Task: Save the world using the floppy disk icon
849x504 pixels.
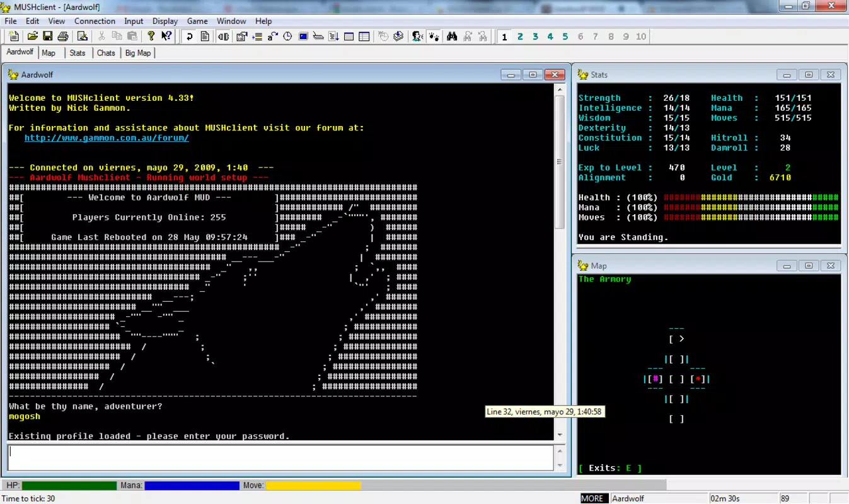Action: coord(47,37)
